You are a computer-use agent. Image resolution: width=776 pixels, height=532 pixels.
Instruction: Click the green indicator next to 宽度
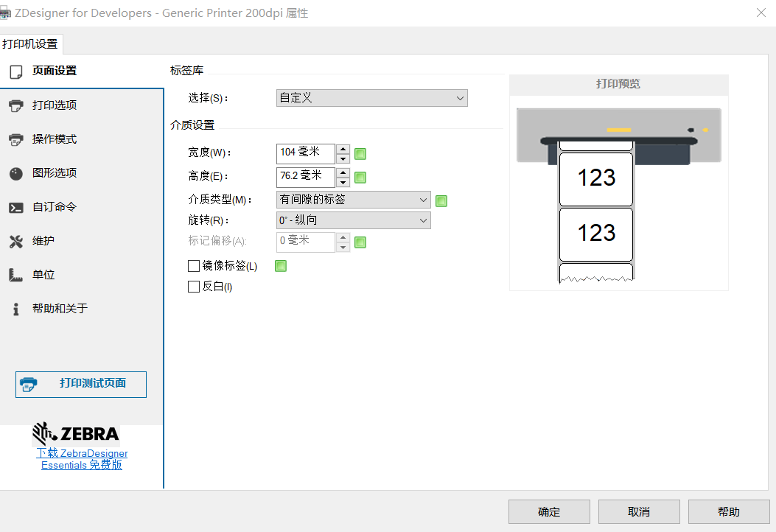[x=360, y=154]
